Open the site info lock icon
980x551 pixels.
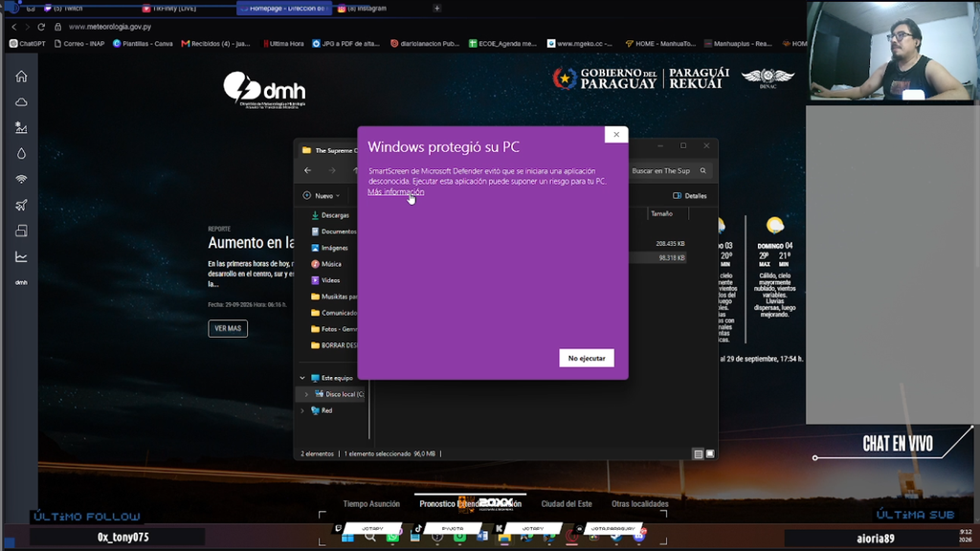57,27
